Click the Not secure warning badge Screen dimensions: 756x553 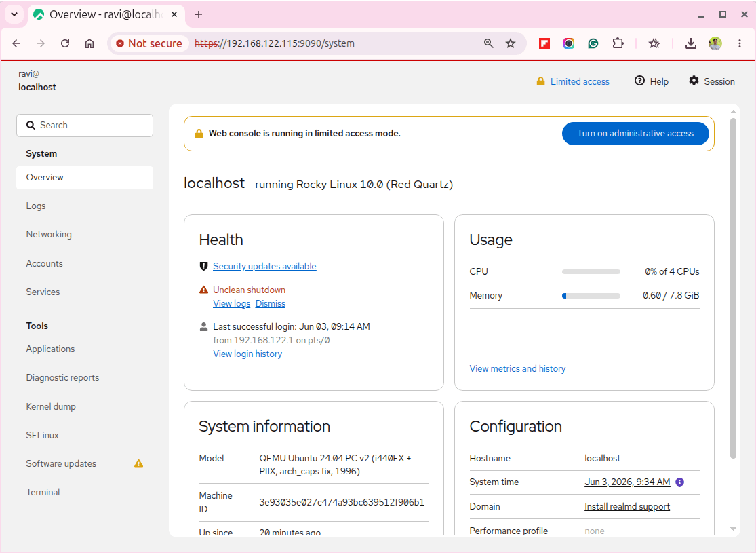click(x=149, y=43)
